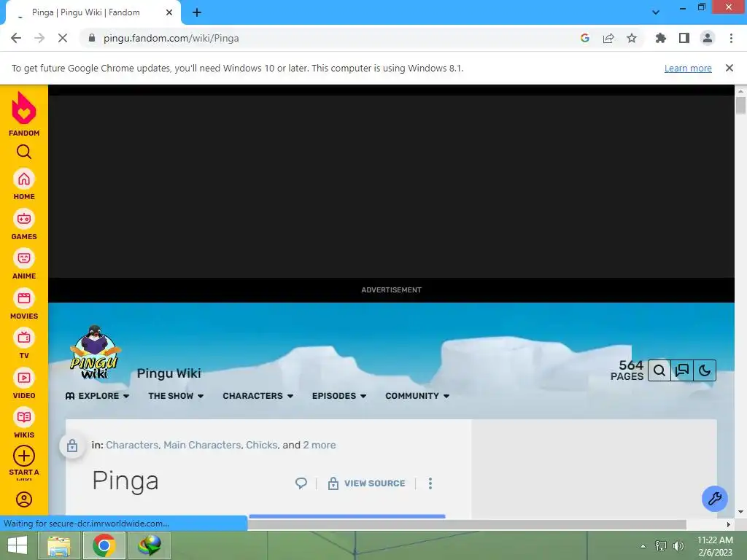
Task: Click the Google icon in address bar
Action: [585, 38]
